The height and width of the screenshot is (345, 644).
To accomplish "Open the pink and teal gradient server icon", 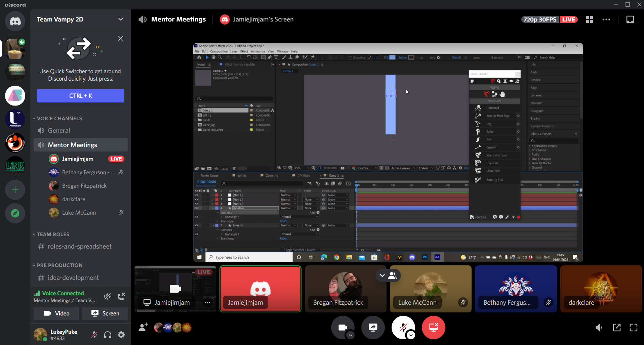I will pyautogui.click(x=15, y=96).
